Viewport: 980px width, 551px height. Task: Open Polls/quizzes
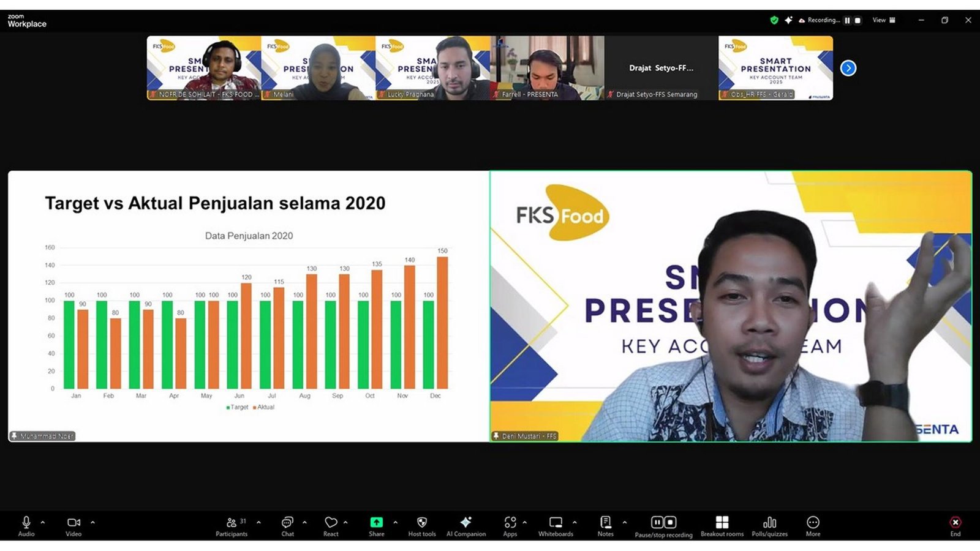[770, 525]
